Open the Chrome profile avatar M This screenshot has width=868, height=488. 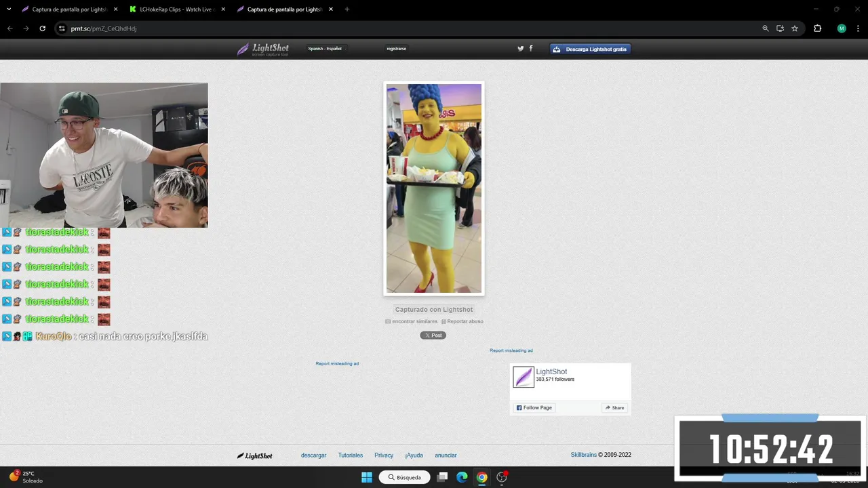(x=842, y=28)
